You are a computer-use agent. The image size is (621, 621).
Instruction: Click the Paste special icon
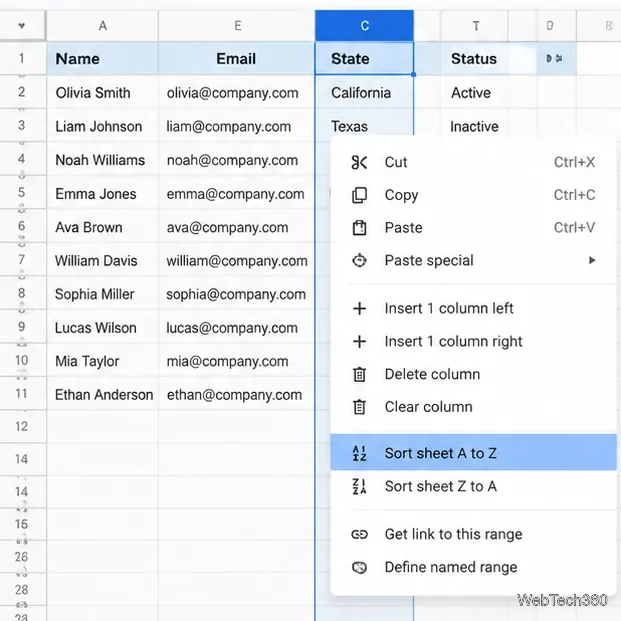coord(359,261)
